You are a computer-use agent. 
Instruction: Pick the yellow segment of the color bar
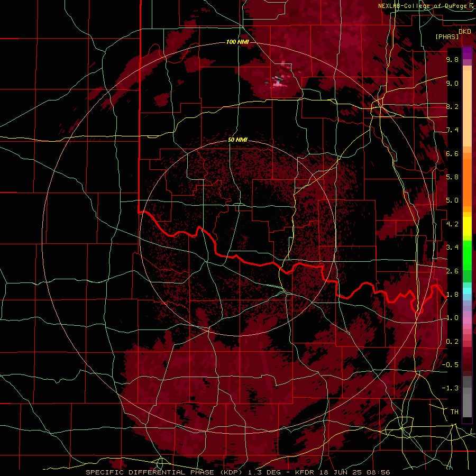click(467, 226)
